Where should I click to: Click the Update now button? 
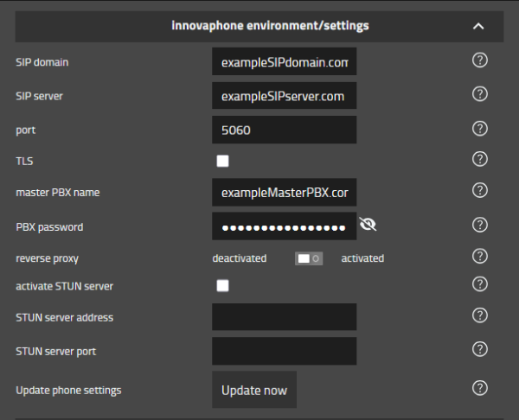coord(254,390)
